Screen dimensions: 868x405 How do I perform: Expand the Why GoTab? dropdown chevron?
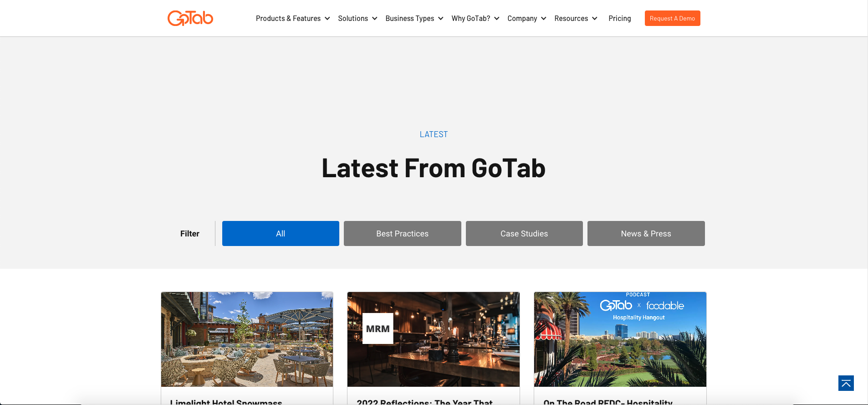[496, 19]
